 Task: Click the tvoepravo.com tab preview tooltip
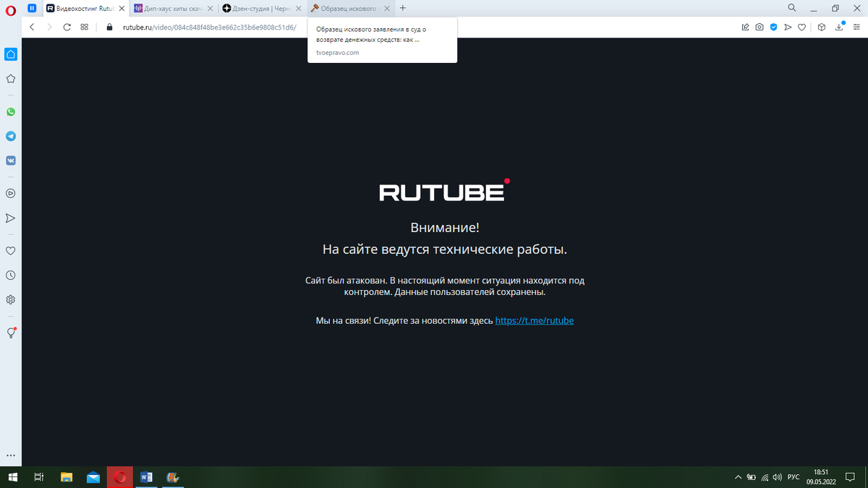[x=382, y=40]
